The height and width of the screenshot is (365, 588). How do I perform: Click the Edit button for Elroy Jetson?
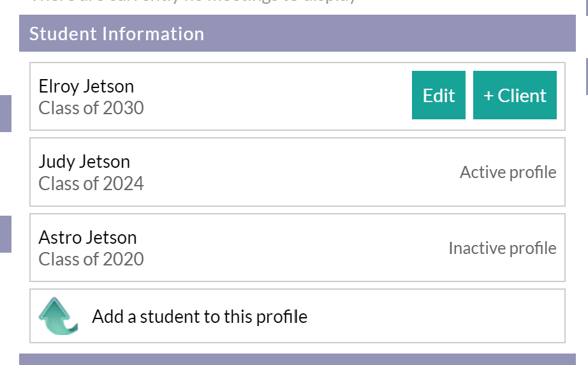tap(438, 95)
